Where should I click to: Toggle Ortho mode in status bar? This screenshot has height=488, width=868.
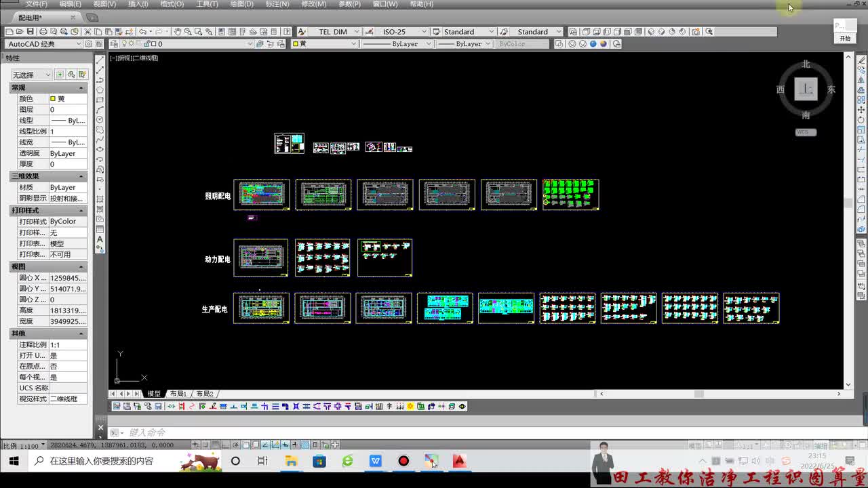225,445
